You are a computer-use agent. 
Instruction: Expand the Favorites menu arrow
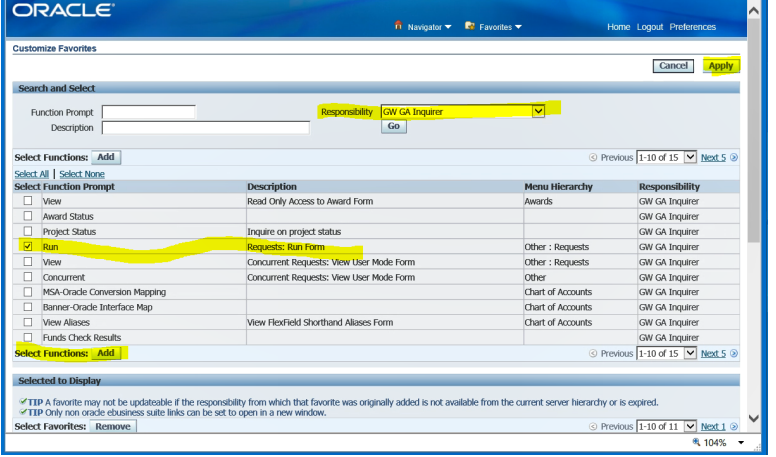pyautogui.click(x=518, y=27)
